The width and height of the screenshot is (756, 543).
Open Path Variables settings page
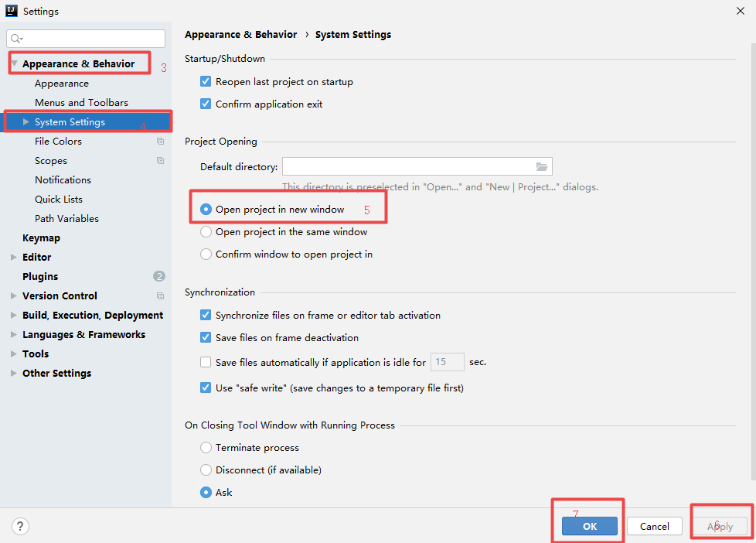tap(66, 218)
